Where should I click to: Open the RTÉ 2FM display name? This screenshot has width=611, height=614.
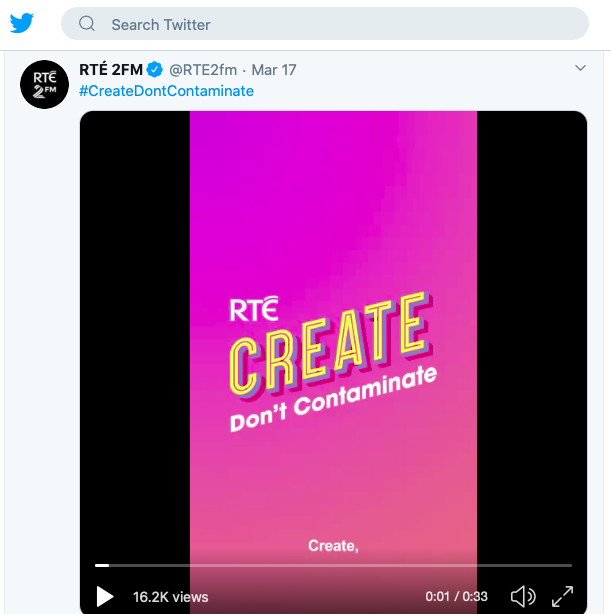tap(111, 70)
